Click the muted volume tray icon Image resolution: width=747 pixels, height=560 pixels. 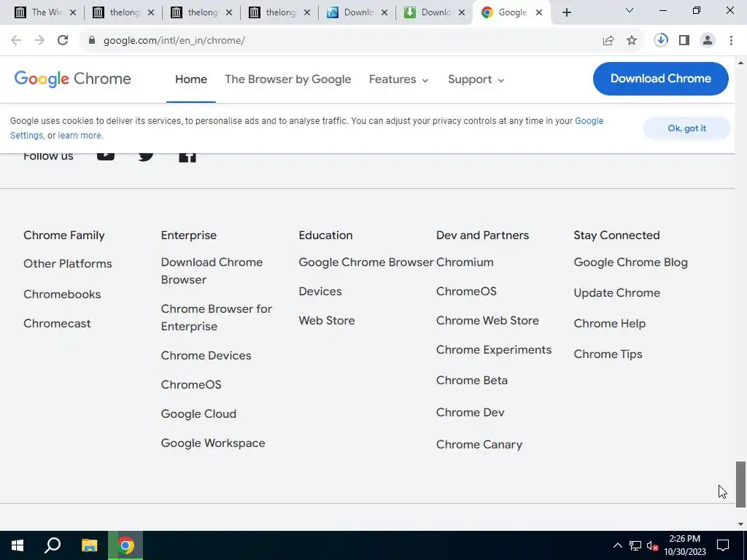pos(652,545)
